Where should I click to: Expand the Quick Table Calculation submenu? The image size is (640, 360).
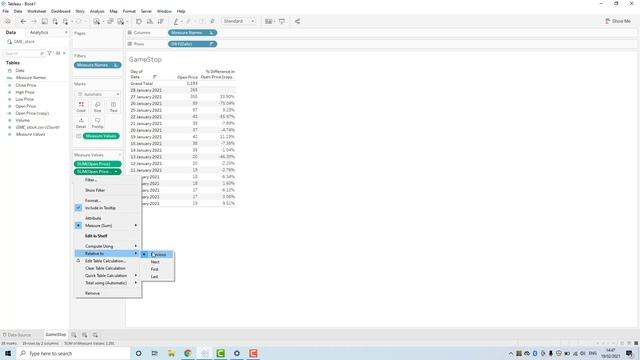tap(108, 276)
